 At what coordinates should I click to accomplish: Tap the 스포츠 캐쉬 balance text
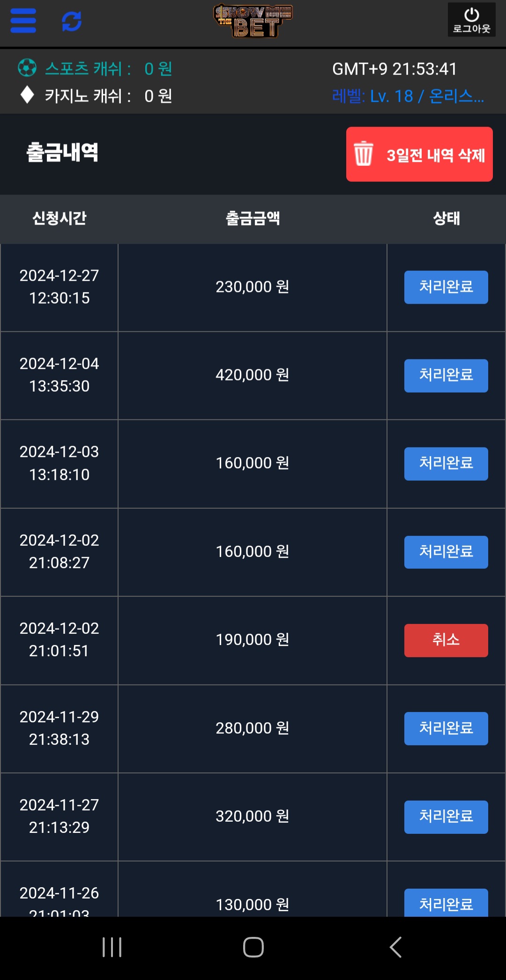[109, 69]
